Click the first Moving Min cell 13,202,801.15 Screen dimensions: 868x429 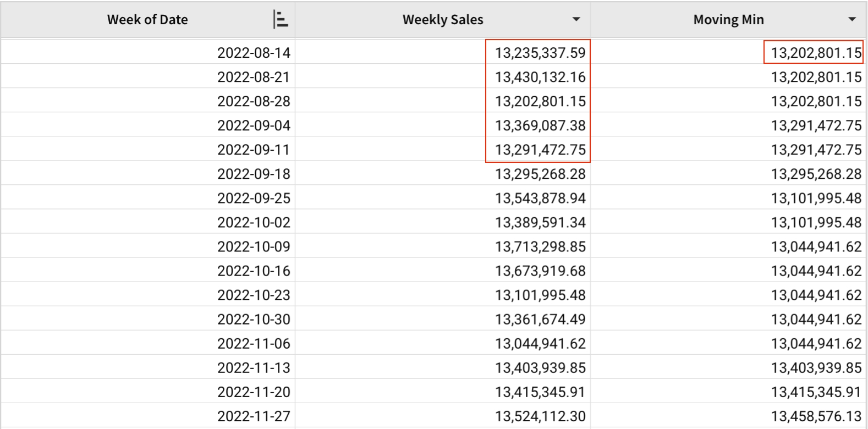[x=816, y=53]
